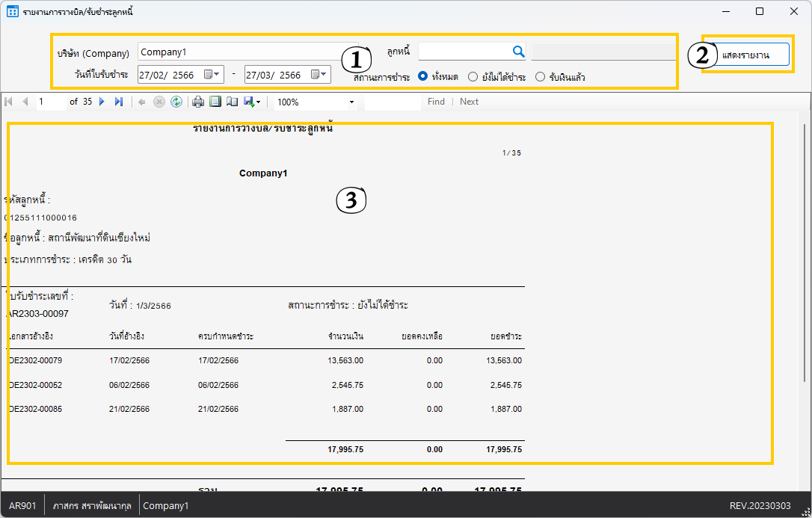Click the customer search magnifier icon

pos(518,52)
